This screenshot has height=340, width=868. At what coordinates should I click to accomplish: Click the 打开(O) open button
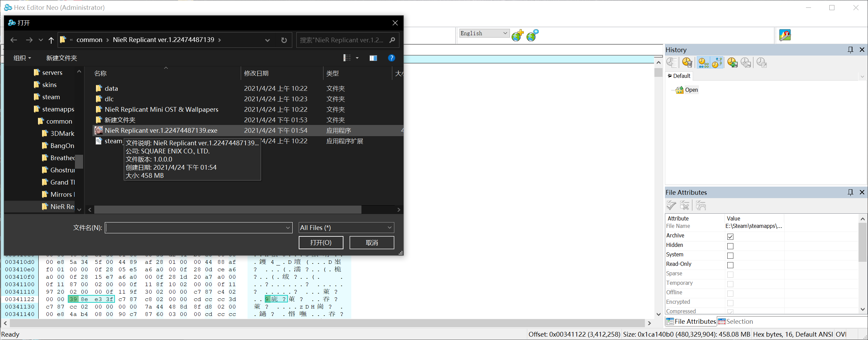(x=321, y=242)
